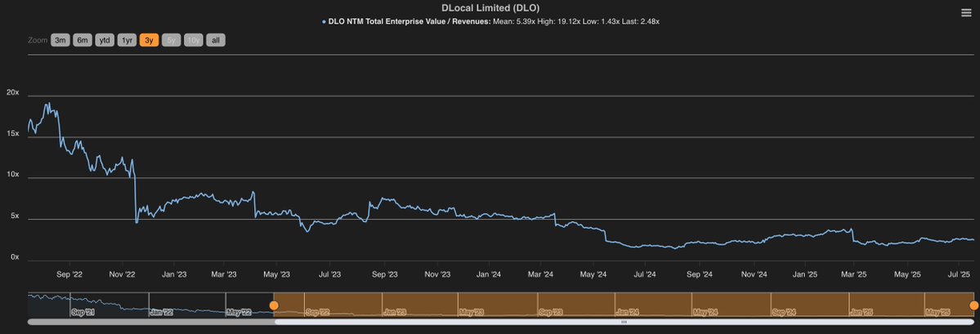Click the Jan '25 x-axis label
The width and height of the screenshot is (980, 334).
[805, 274]
